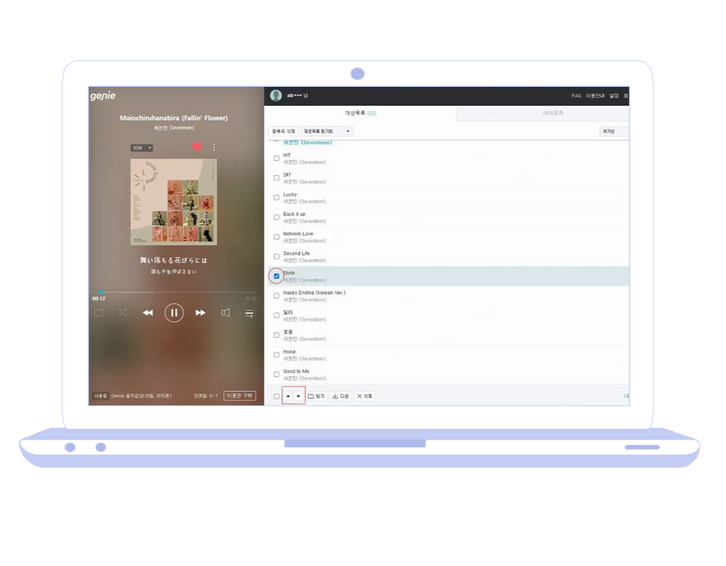This screenshot has width=726, height=566.
Task: Unlike the song with the heart icon
Action: [197, 147]
